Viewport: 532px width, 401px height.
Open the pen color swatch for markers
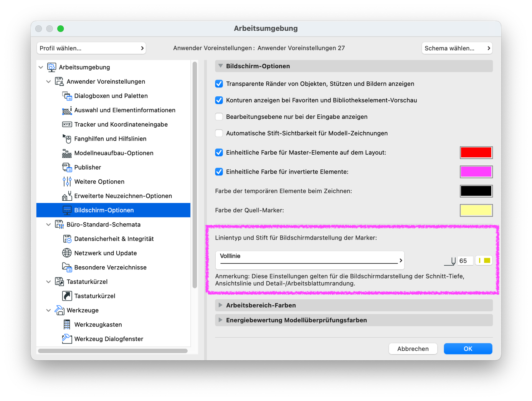tap(484, 261)
